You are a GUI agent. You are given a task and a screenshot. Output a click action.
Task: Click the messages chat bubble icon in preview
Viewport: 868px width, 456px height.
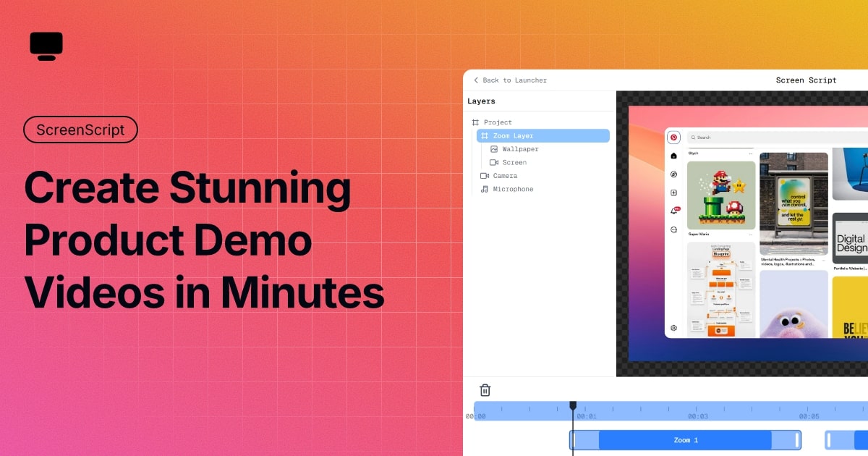click(x=673, y=229)
